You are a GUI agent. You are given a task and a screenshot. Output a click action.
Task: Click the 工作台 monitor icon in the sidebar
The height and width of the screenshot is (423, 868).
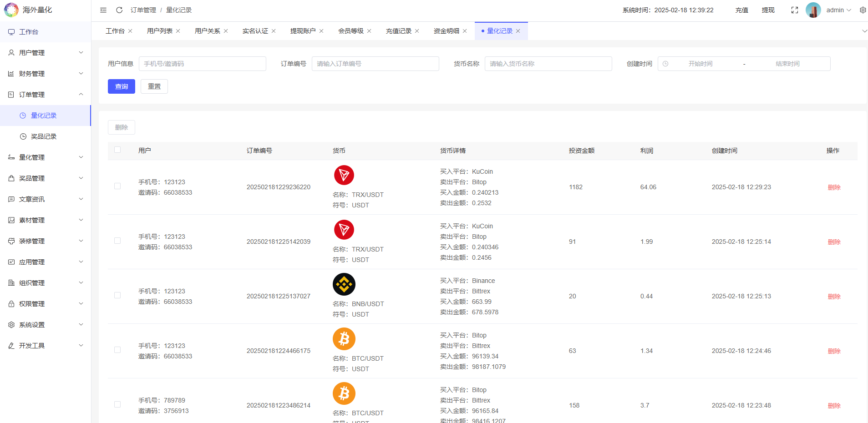(x=11, y=32)
